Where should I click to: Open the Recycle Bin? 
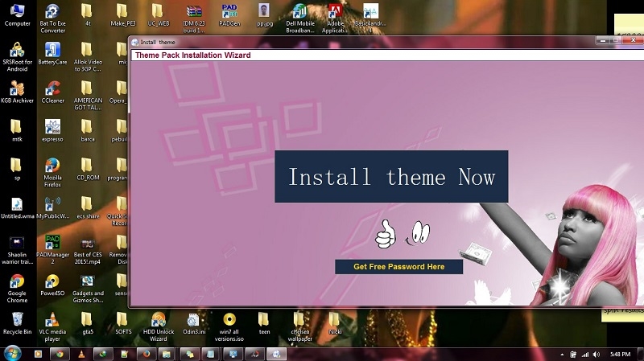[16, 319]
